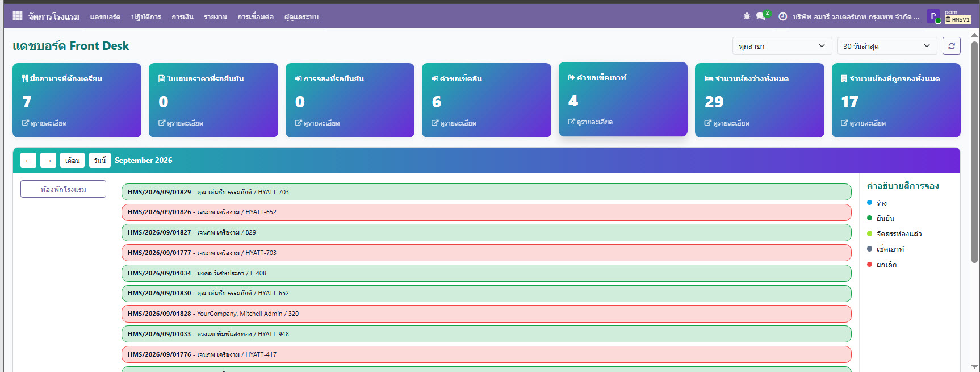The image size is (980, 372).
Task: Open the ทุกสาขา branch dropdown
Action: coord(782,46)
